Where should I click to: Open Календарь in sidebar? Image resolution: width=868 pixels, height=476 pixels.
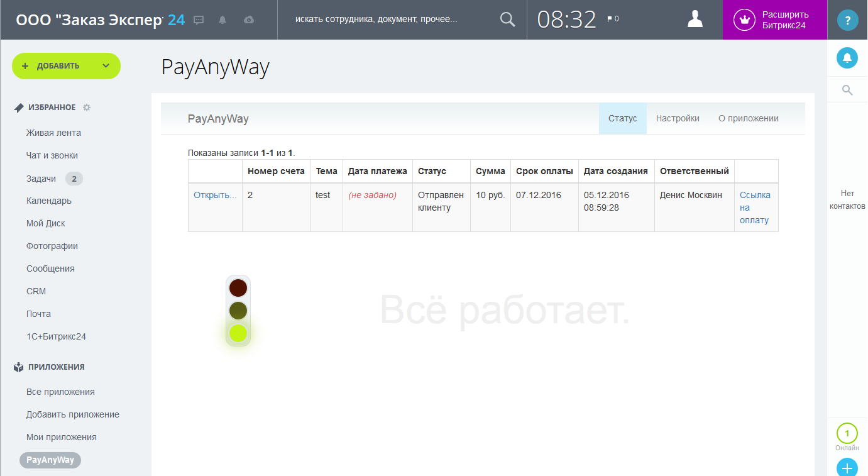[x=49, y=201]
